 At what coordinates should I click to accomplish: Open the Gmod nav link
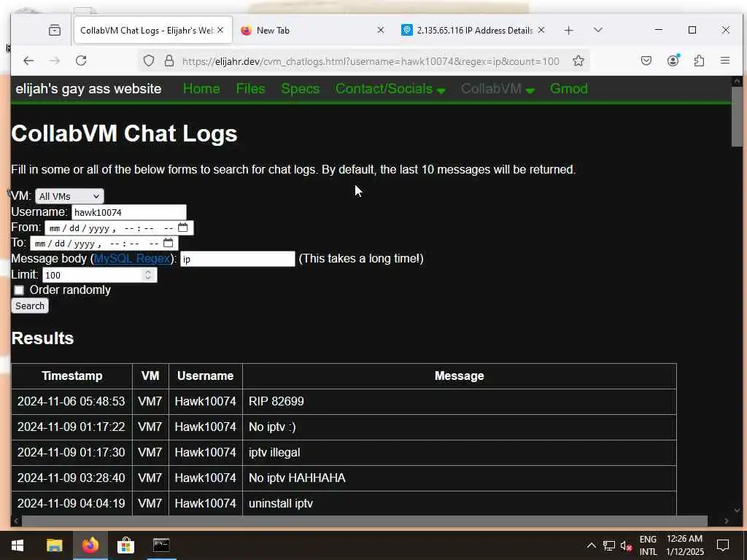coord(569,88)
